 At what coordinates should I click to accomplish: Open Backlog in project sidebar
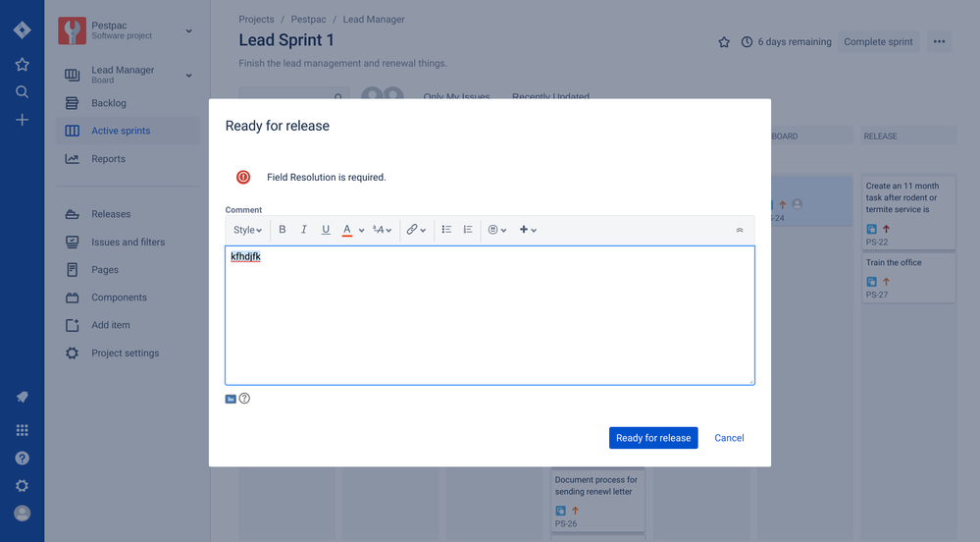tap(129, 103)
